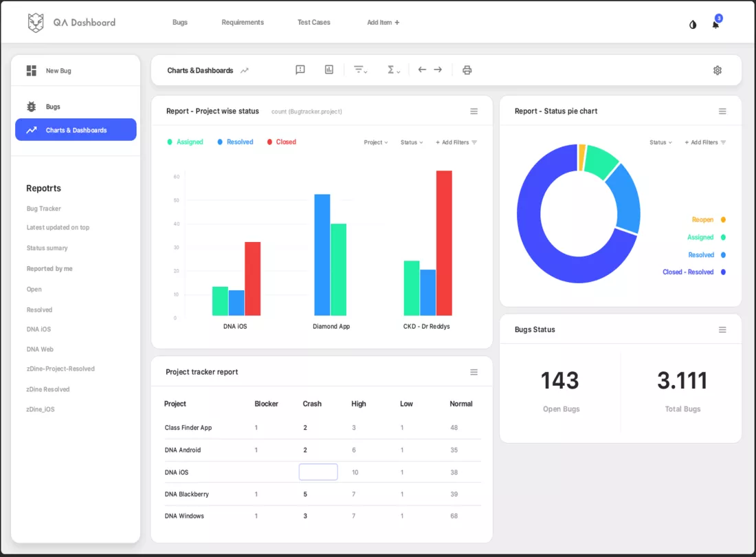The image size is (756, 557).
Task: Click the empty Crash input for DNA iOS
Action: point(318,472)
